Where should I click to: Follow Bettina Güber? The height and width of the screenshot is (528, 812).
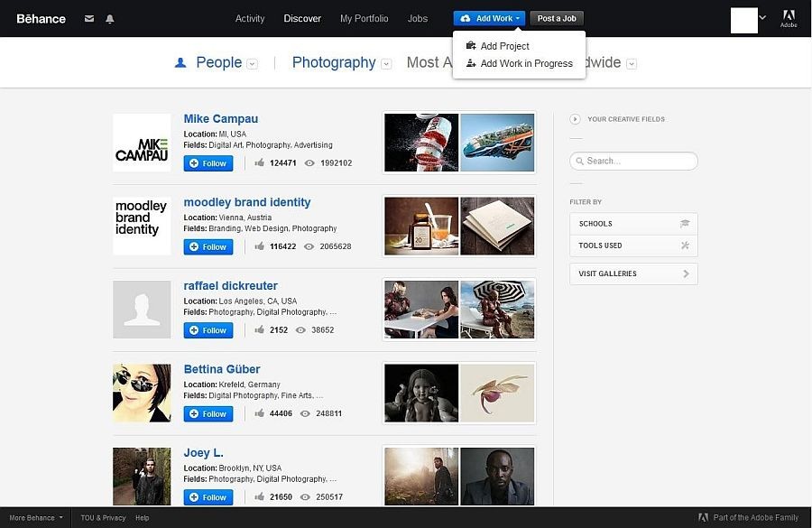pyautogui.click(x=208, y=414)
